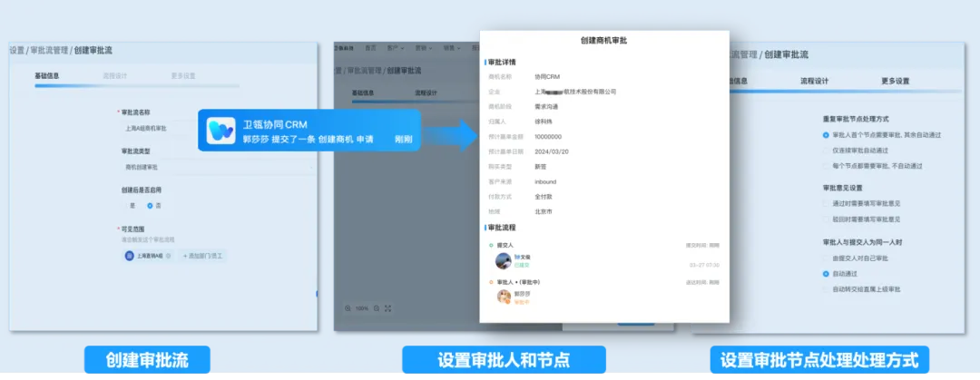Screen dimensions: 980x380
Task: Click the 上海直销A组 department tag icon
Action: tap(130, 257)
